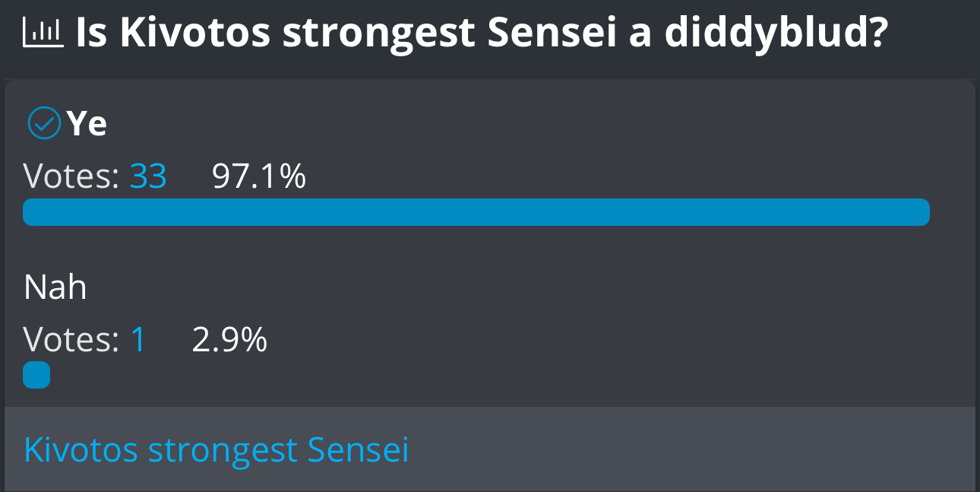This screenshot has width=980, height=492.
Task: Click the Votes label under Nah
Action: 71,339
